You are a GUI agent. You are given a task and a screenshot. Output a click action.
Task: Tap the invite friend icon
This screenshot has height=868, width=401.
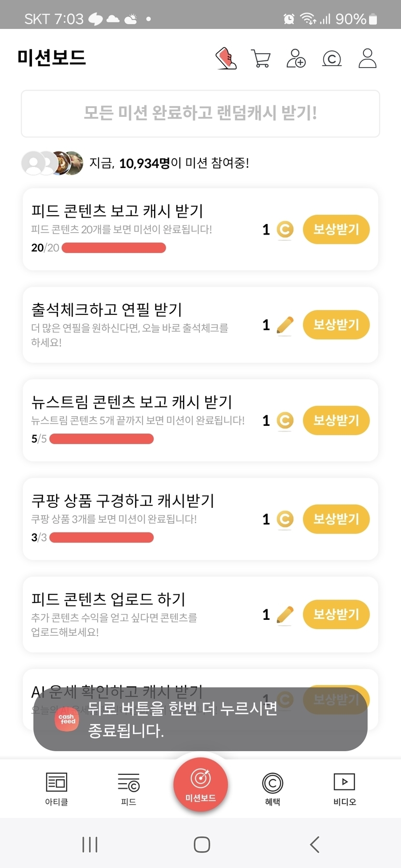tap(296, 58)
